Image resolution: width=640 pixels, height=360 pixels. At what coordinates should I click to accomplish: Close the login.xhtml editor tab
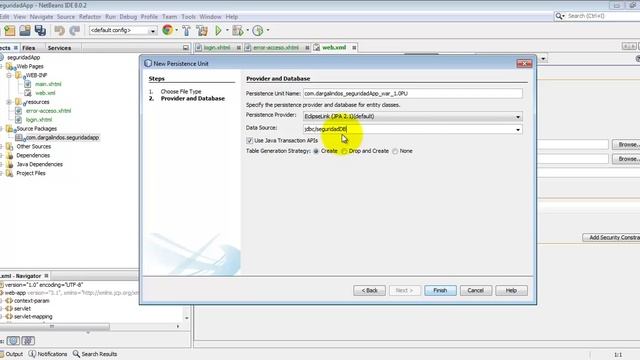coord(239,48)
